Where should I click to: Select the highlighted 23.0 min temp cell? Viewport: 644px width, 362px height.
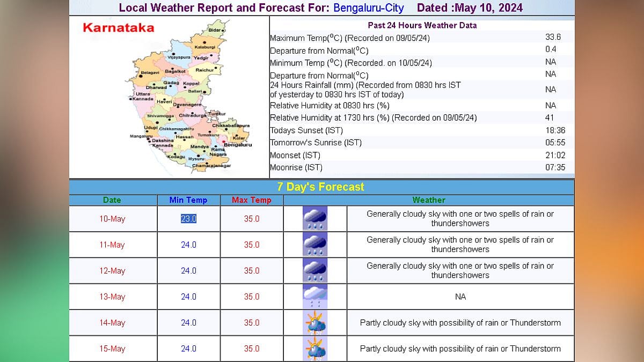[188, 218]
